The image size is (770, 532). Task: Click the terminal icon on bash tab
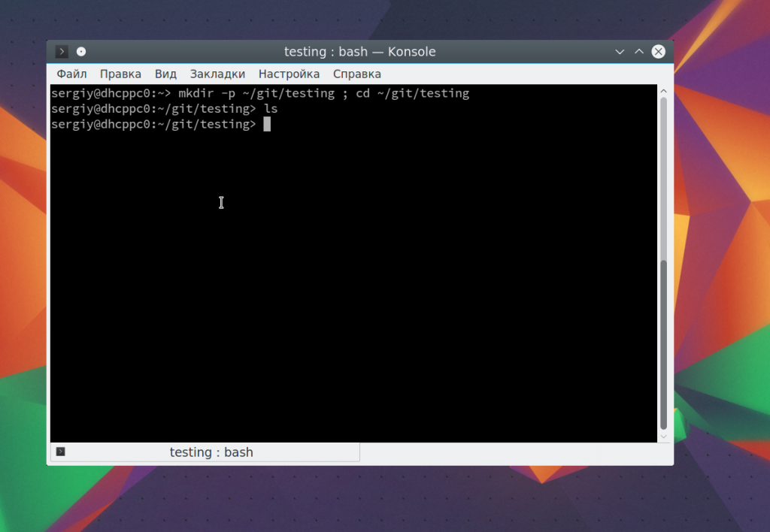pyautogui.click(x=61, y=452)
